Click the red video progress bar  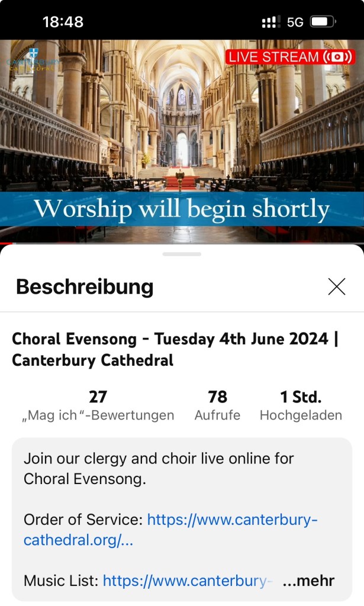coord(6,243)
